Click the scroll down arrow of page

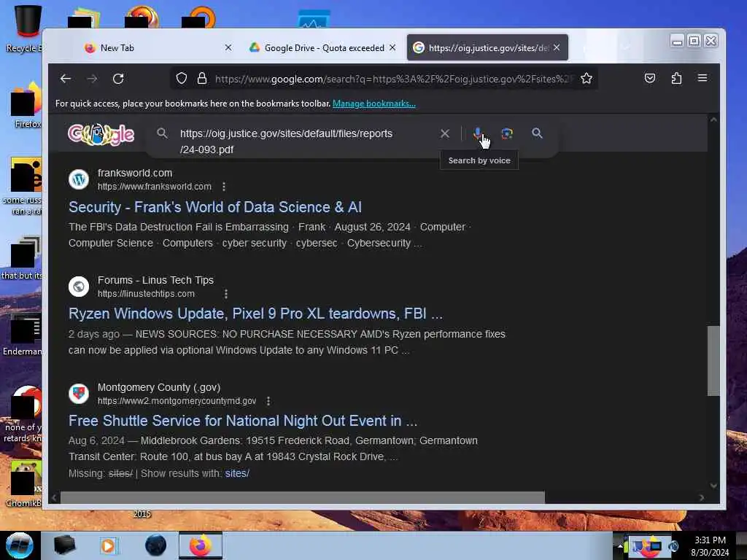(713, 485)
